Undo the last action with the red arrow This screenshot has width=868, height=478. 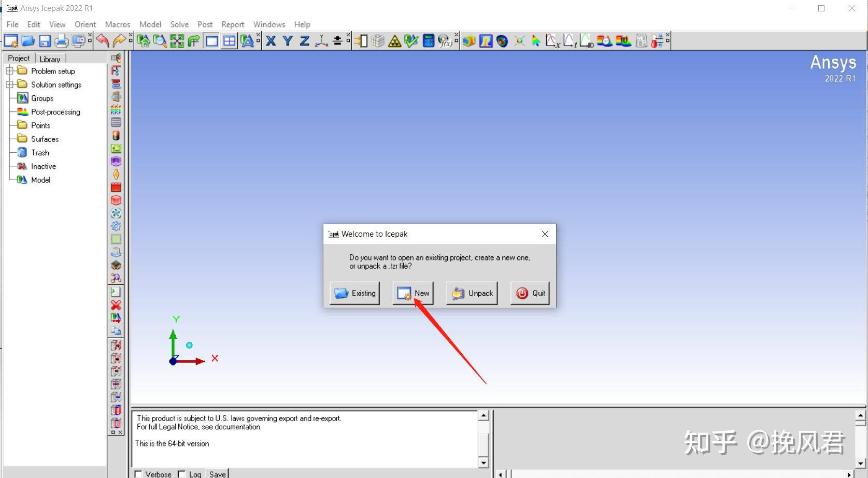click(103, 41)
